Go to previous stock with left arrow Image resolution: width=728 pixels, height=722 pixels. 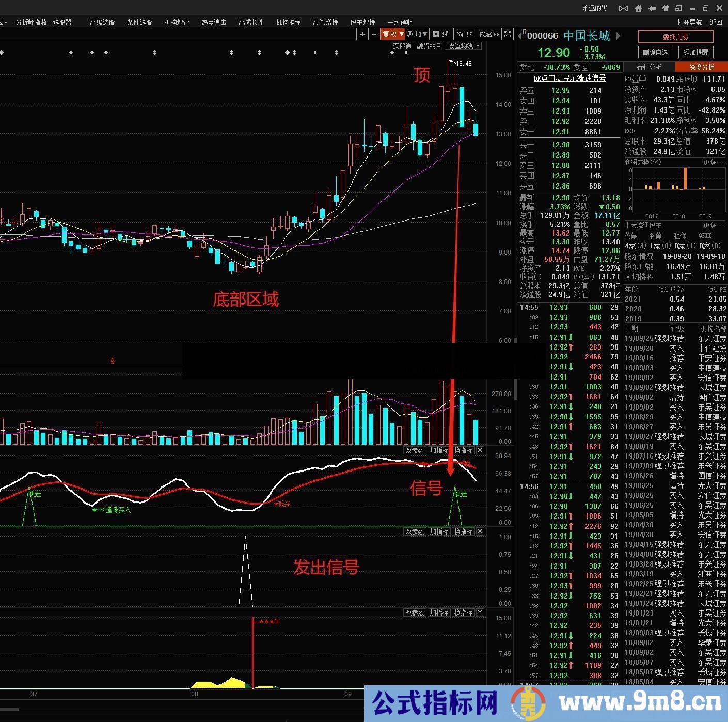(x=520, y=36)
